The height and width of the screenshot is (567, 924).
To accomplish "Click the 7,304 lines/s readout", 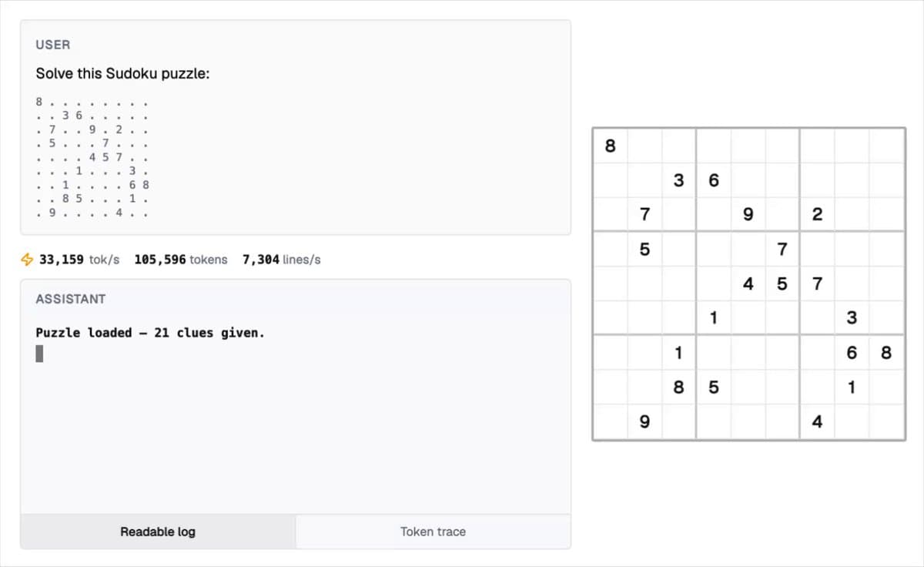I will click(281, 260).
